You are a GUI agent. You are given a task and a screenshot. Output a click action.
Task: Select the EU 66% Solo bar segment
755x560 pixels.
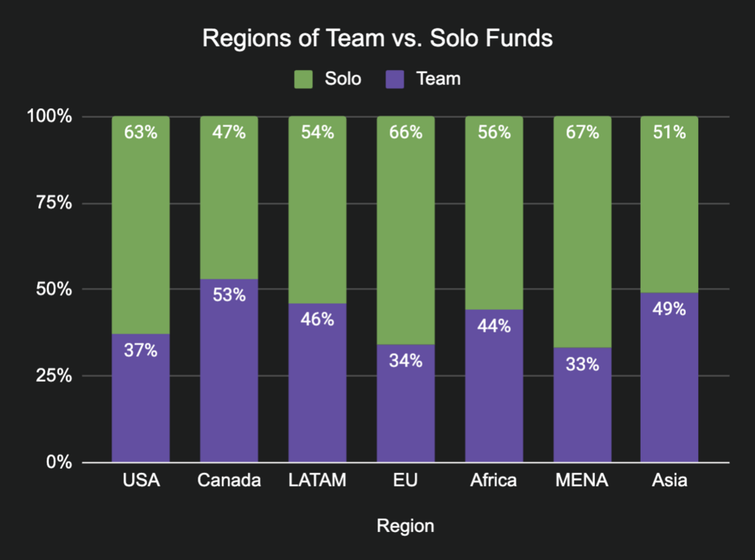pyautogui.click(x=406, y=228)
